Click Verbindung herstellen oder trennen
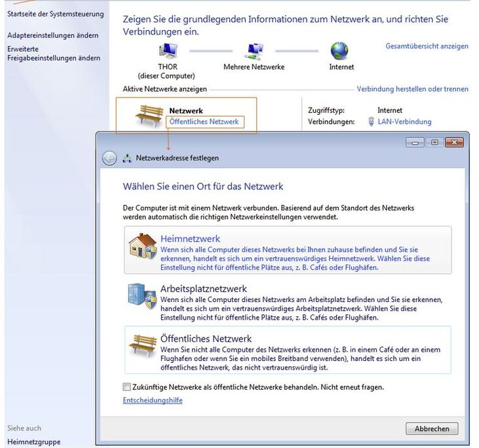479x448 pixels. [412, 89]
